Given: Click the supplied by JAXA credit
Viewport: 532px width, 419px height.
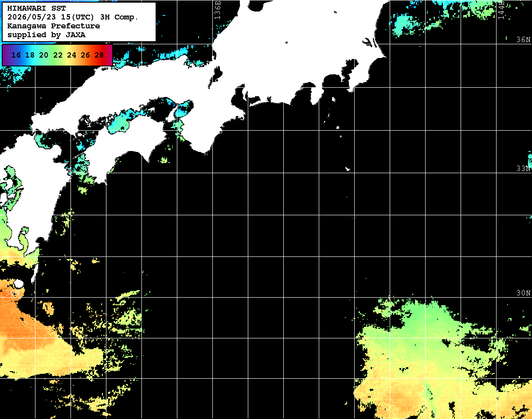Looking at the screenshot, I should 47,35.
